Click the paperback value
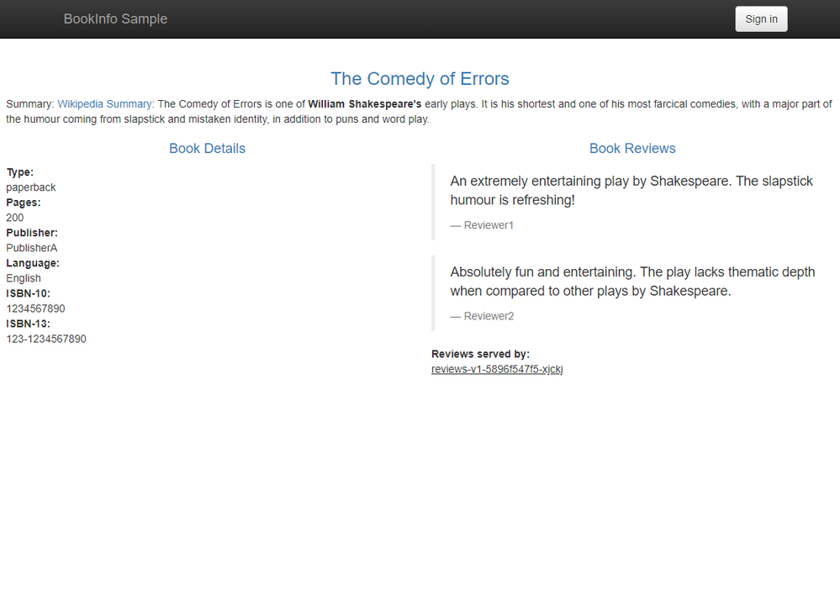This screenshot has height=616, width=840. click(x=31, y=187)
